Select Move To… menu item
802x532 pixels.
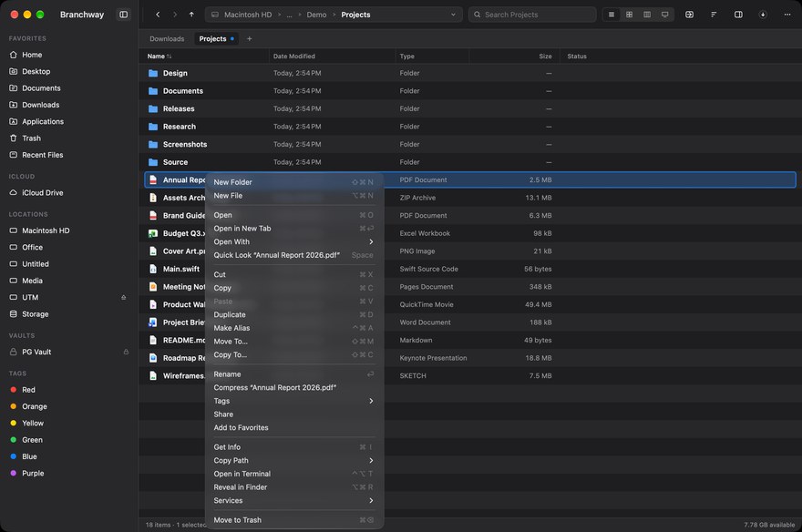tap(294, 342)
